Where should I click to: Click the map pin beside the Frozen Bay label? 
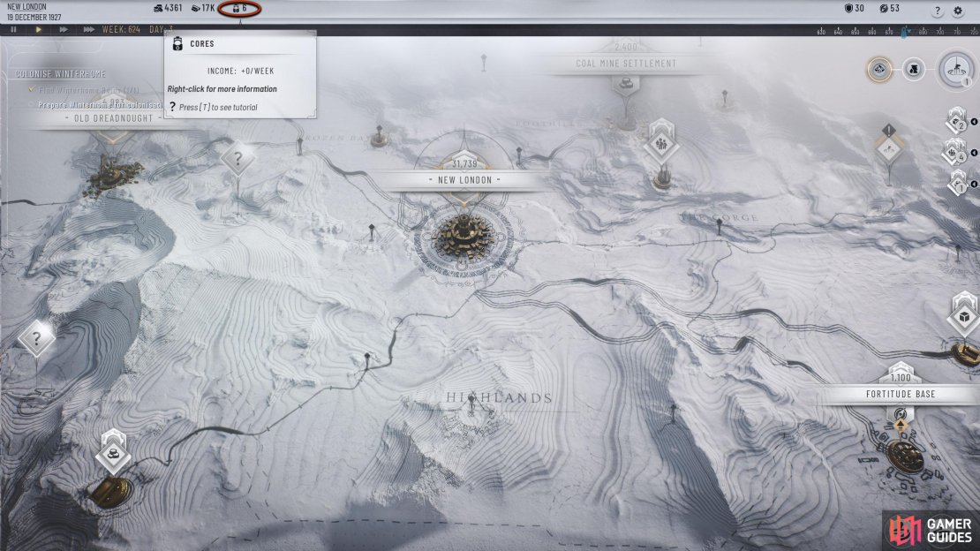coord(379,134)
